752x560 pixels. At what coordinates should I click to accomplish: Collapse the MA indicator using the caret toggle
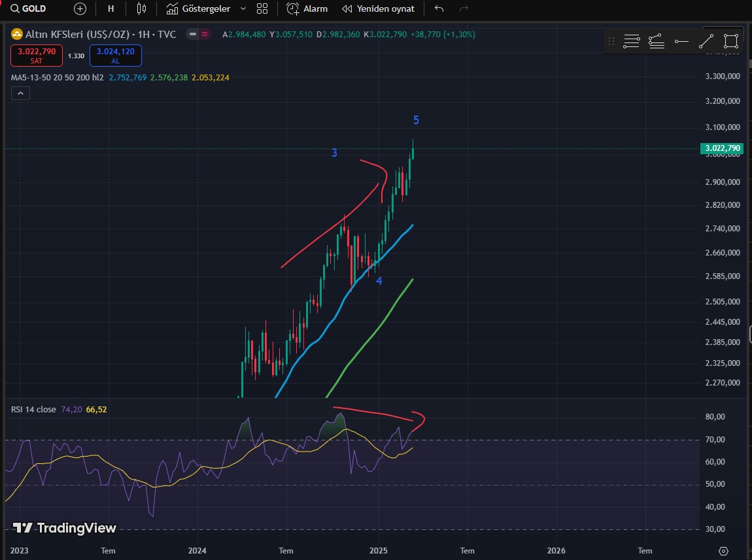(20, 93)
